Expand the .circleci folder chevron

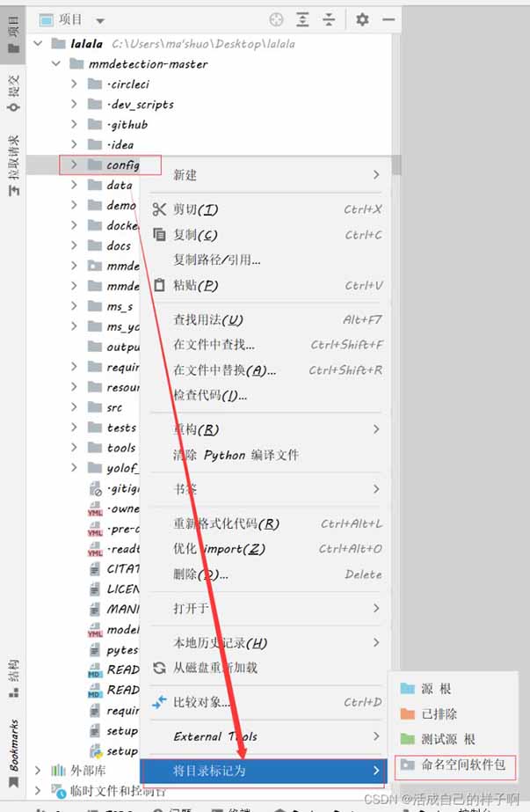[x=74, y=84]
